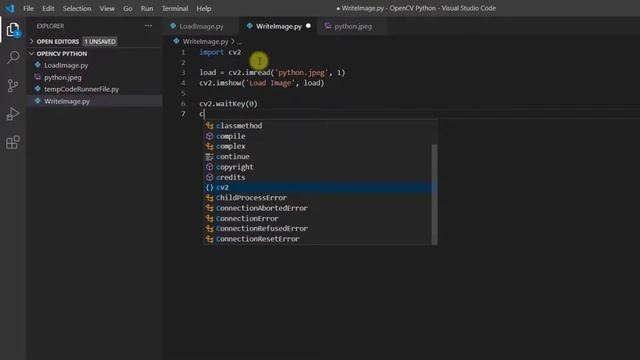Click the cv2.waitKey(0) line
Screen dimensions: 640x360
228,104
